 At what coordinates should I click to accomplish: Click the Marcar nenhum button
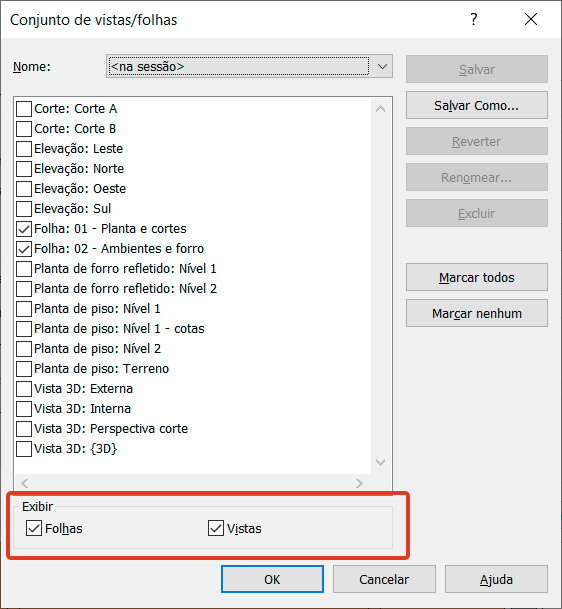[477, 313]
